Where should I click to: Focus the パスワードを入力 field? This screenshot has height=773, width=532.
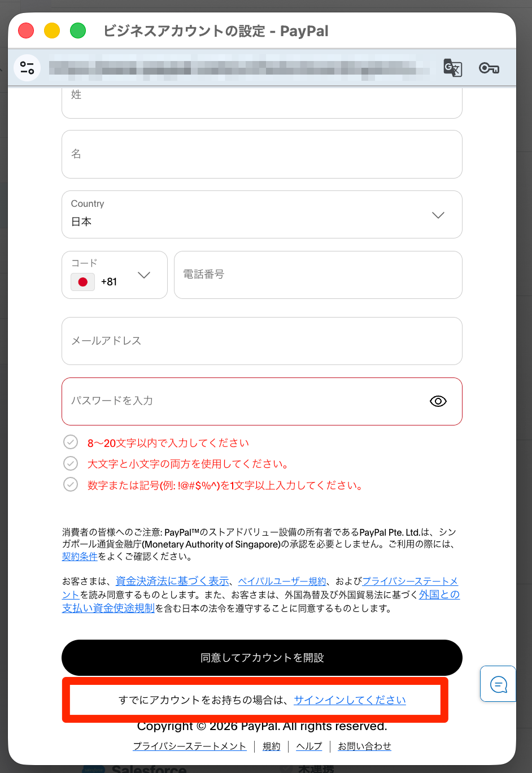pos(262,401)
